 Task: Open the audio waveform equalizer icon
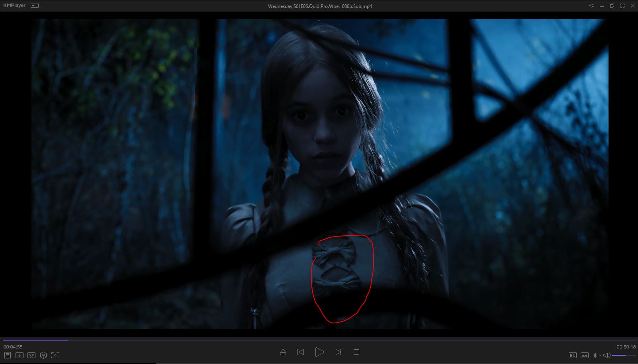click(596, 355)
